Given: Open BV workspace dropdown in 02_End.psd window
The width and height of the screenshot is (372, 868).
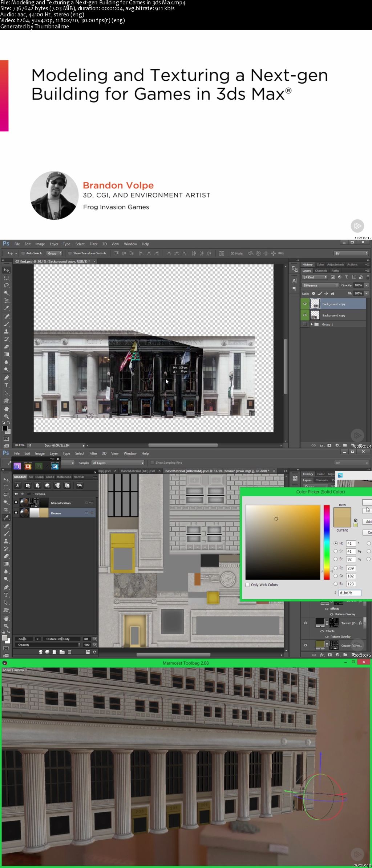Looking at the screenshot, I should pyautogui.click(x=351, y=253).
